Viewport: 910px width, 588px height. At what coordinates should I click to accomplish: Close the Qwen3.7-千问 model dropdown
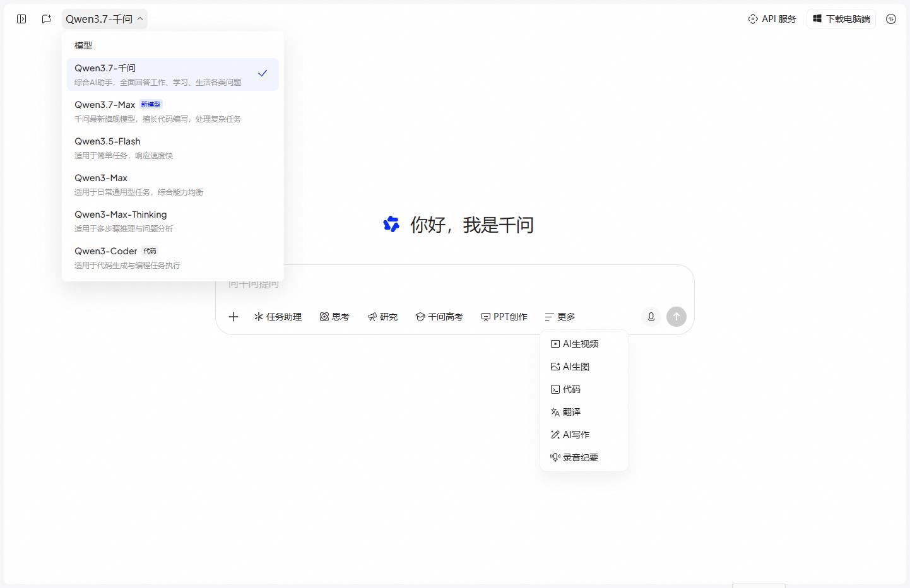pyautogui.click(x=105, y=19)
